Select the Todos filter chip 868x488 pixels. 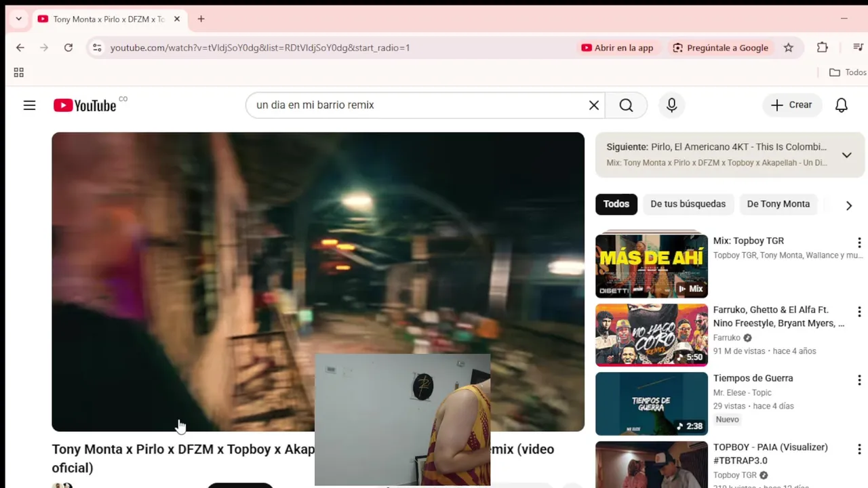tap(616, 204)
